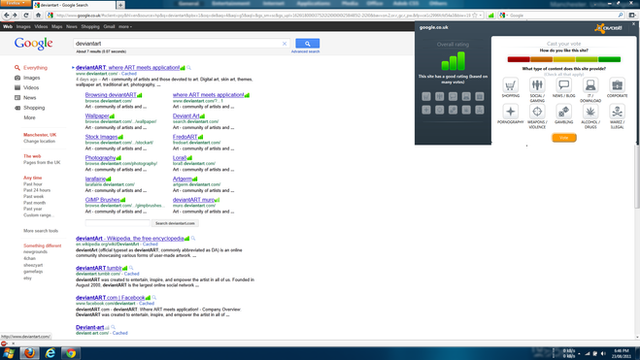The width and height of the screenshot is (640, 360).
Task: Open the 'GIMP Brushes' sitelink
Action: click(x=102, y=200)
